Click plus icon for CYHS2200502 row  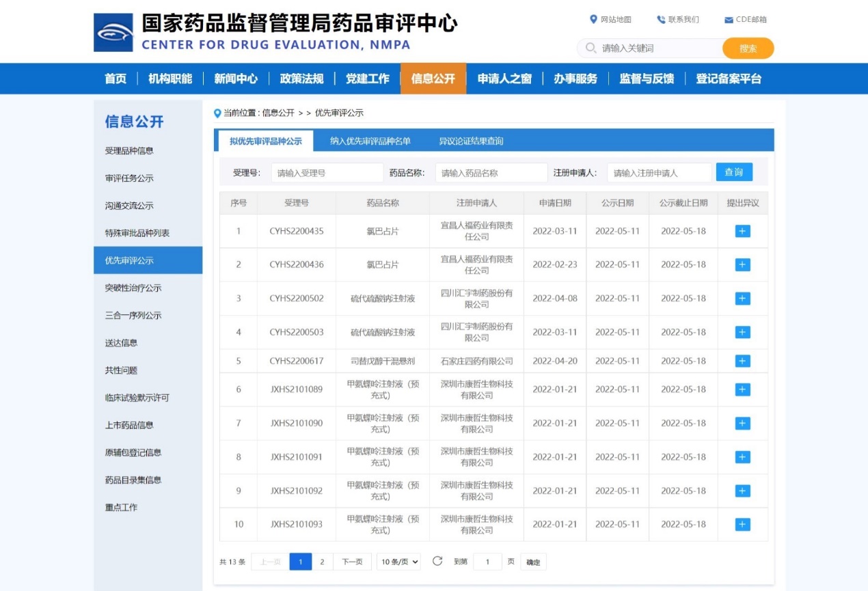742,299
